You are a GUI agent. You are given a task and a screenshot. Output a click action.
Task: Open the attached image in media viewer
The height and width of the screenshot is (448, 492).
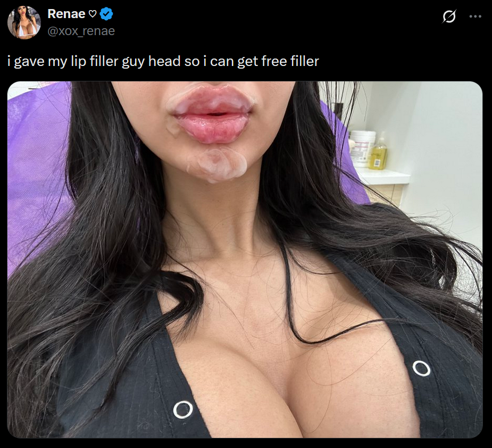[245, 260]
